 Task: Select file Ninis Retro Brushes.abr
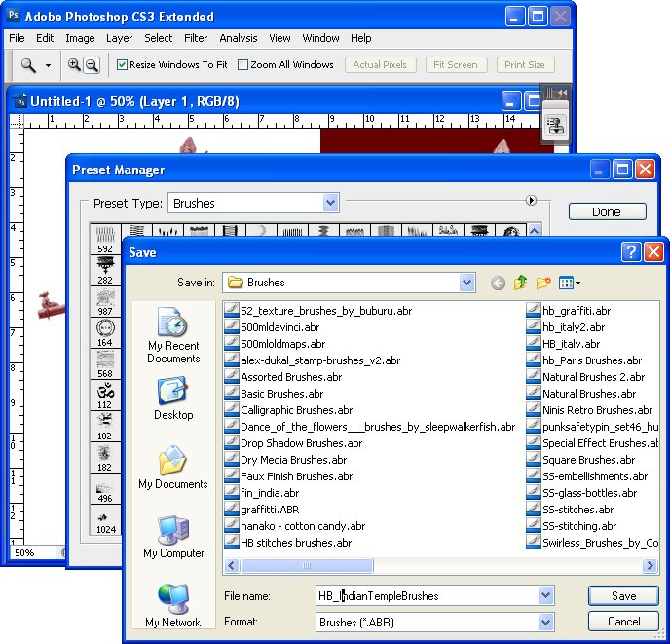(x=590, y=410)
